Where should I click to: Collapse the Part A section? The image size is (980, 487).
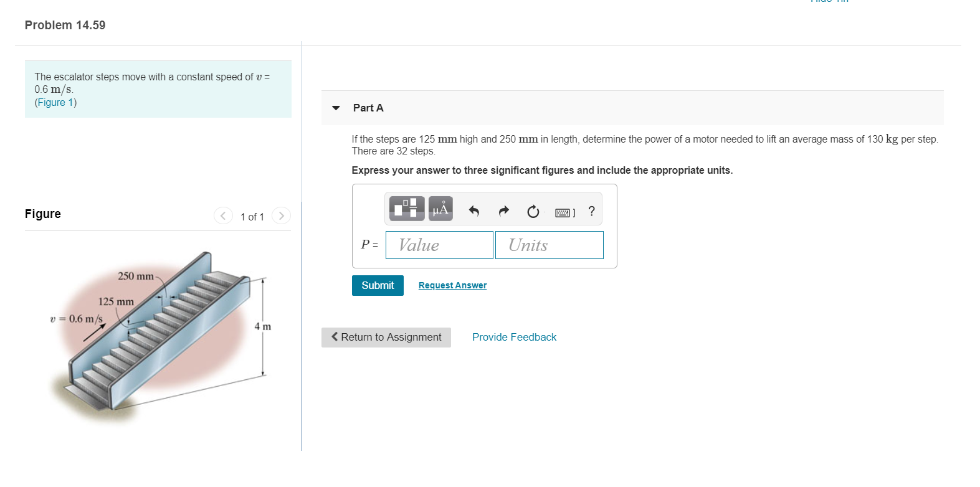[x=336, y=108]
